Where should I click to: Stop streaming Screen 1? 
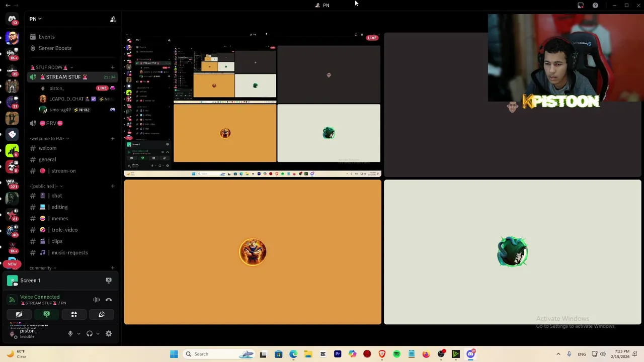[109, 281]
